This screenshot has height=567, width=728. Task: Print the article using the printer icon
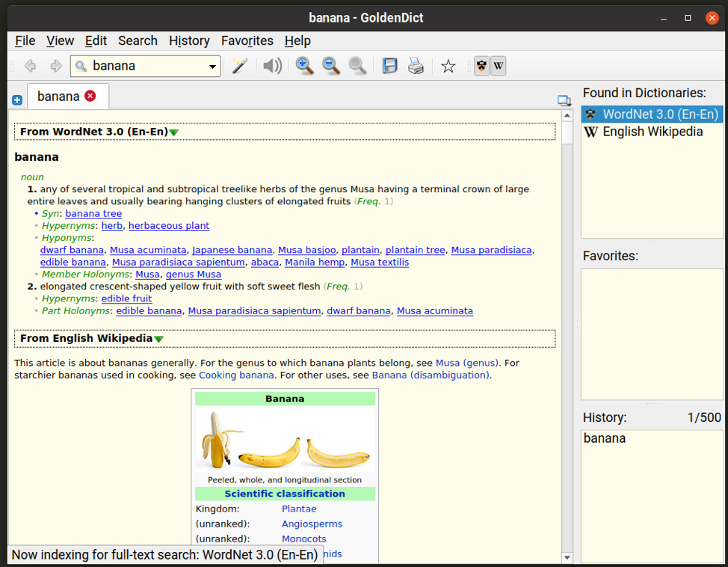pyautogui.click(x=416, y=66)
